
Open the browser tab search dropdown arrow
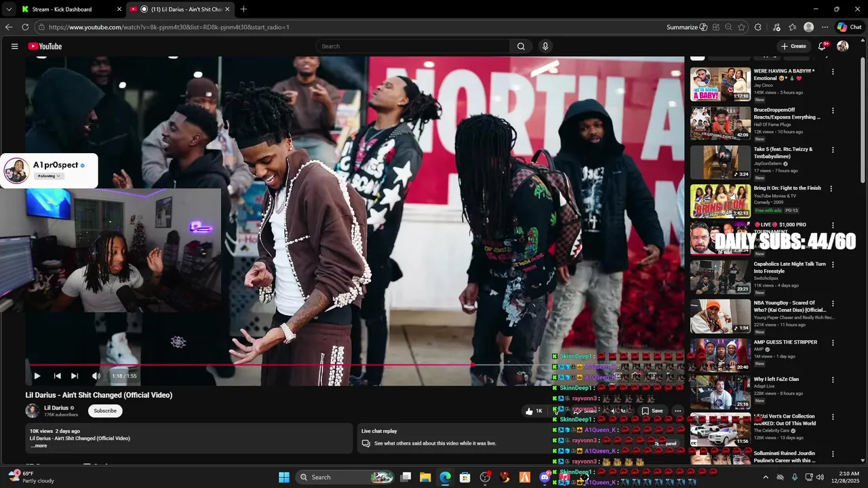click(x=8, y=9)
